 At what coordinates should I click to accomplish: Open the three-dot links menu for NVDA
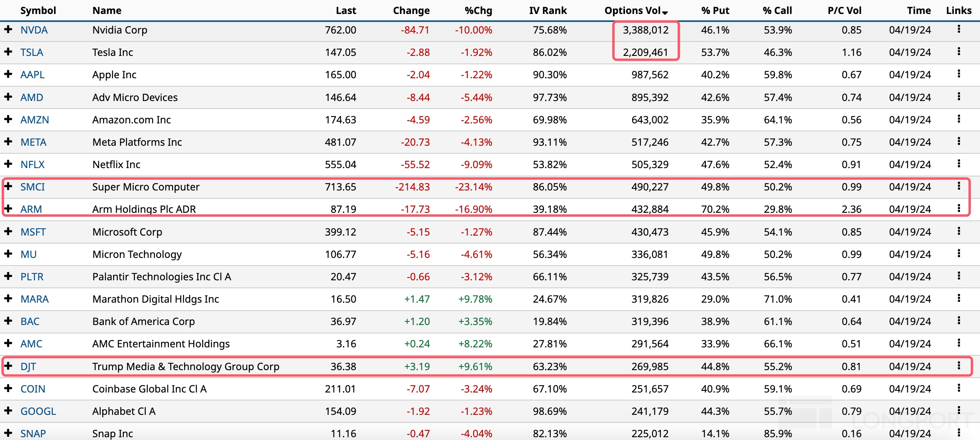[x=958, y=29]
